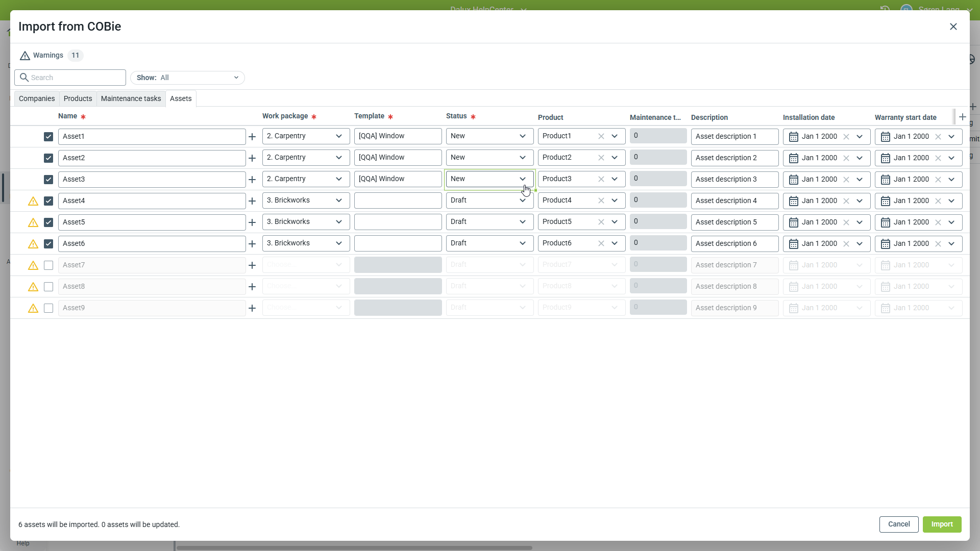Click the green Import button
The height and width of the screenshot is (551, 980).
point(942,524)
